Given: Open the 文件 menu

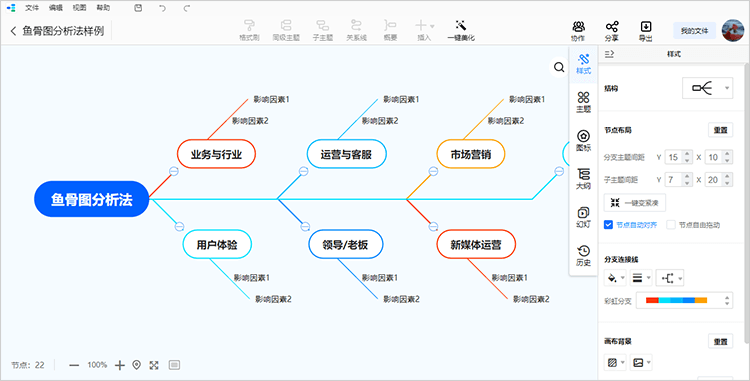Looking at the screenshot, I should point(32,8).
